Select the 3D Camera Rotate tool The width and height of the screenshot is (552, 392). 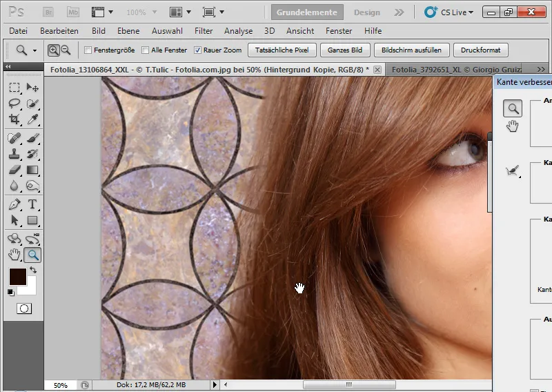(32, 239)
